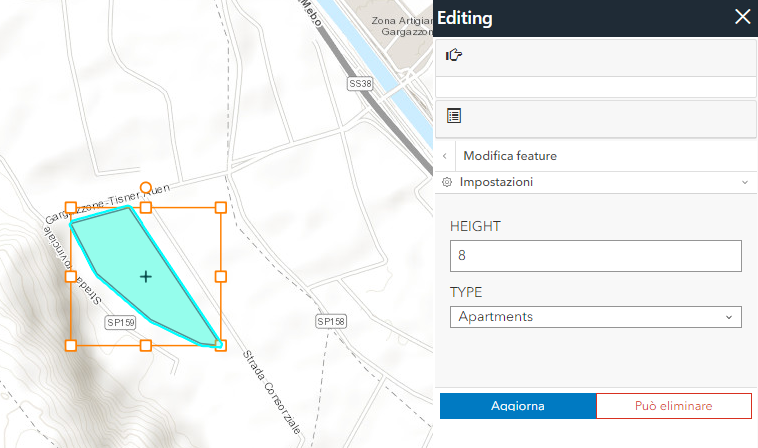Click the middle-left resize handle of the polygon
This screenshot has height=448, width=758.
(x=71, y=276)
